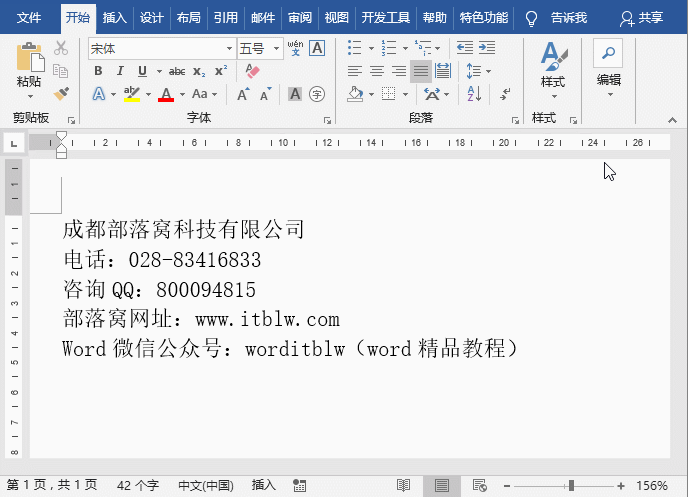Toggle Print Layout view in status bar
The height and width of the screenshot is (497, 688).
tap(442, 485)
